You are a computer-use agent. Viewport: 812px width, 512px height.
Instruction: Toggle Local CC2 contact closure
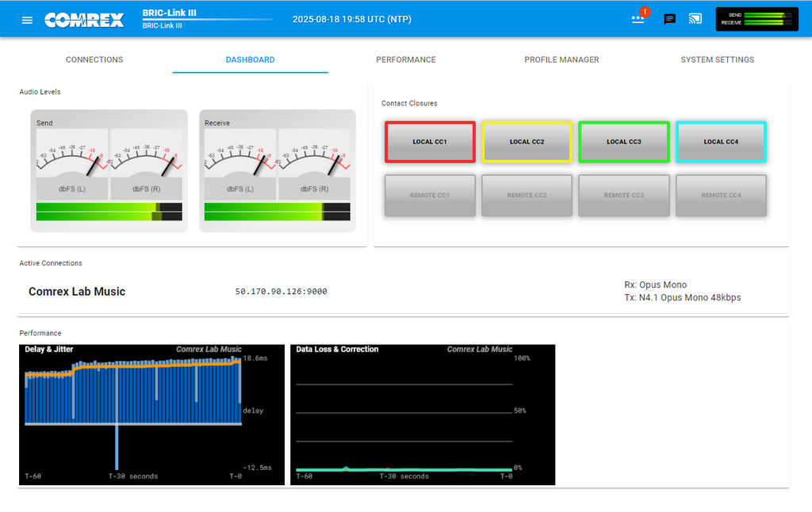(x=527, y=142)
